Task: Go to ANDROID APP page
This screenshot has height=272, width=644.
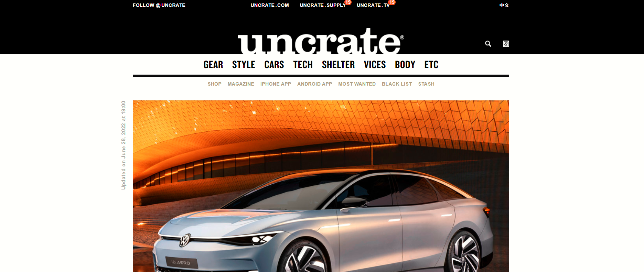Action: 314,84
